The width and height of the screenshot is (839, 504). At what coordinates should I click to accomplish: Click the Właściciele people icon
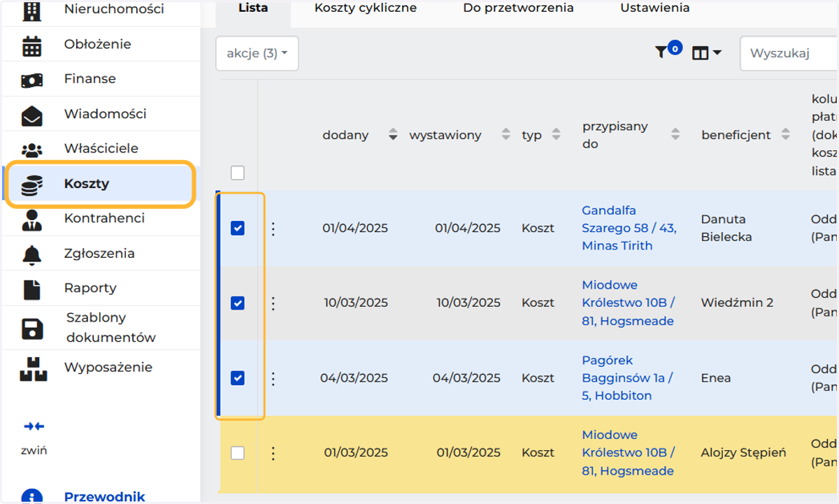click(x=32, y=150)
